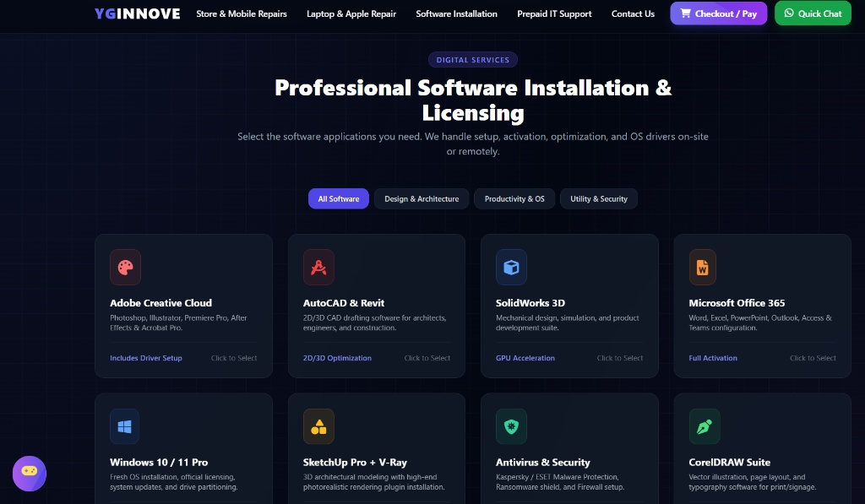Select the Windows 10 / 11 Pro title

tap(159, 462)
